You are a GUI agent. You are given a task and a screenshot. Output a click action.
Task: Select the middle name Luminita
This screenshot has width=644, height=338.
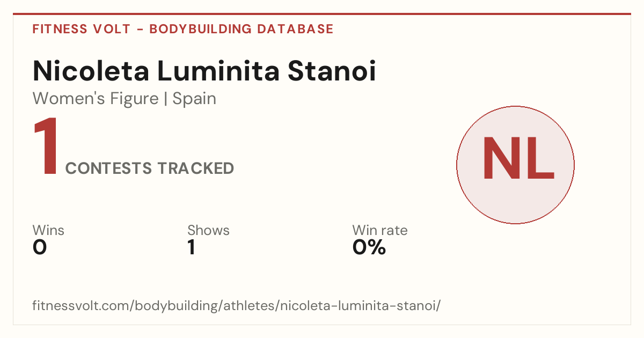[x=217, y=71]
